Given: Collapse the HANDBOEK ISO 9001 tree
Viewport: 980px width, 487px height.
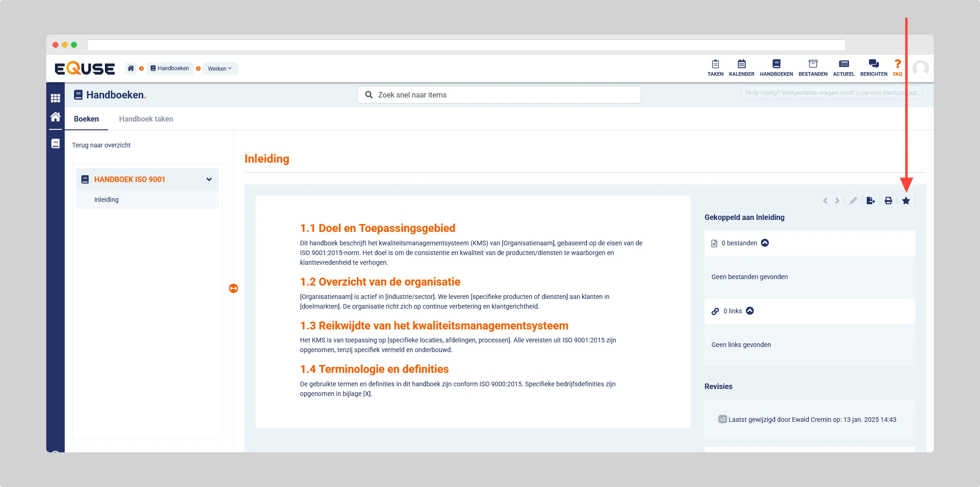Looking at the screenshot, I should (209, 179).
